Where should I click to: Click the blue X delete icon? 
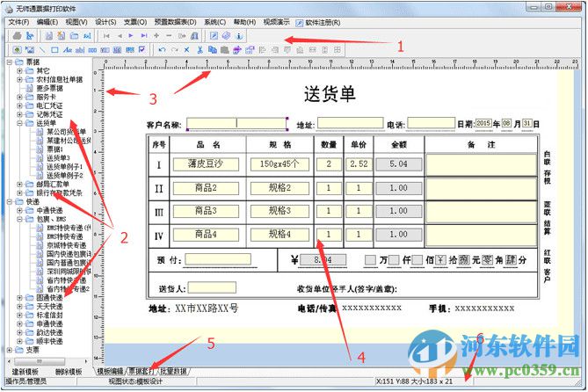[186, 49]
